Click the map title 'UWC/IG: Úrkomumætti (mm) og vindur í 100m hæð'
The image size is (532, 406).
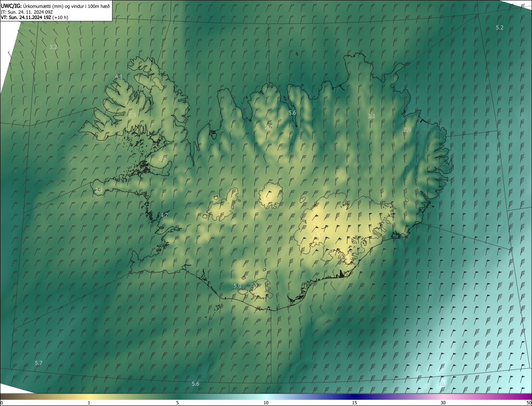pyautogui.click(x=55, y=5)
